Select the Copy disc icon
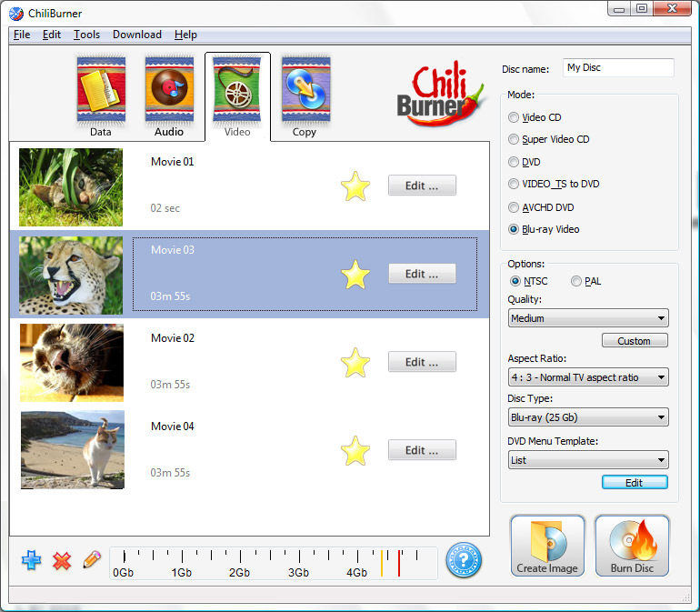This screenshot has width=700, height=612. [305, 91]
